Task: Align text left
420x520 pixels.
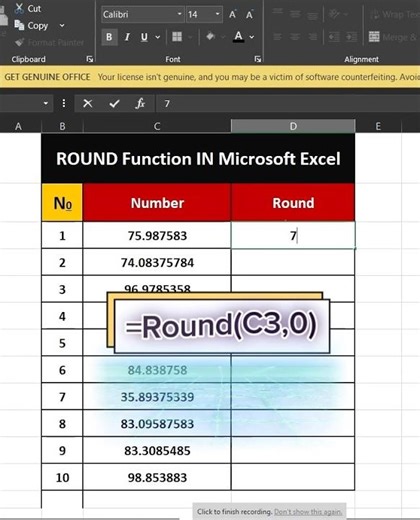Action: click(277, 37)
